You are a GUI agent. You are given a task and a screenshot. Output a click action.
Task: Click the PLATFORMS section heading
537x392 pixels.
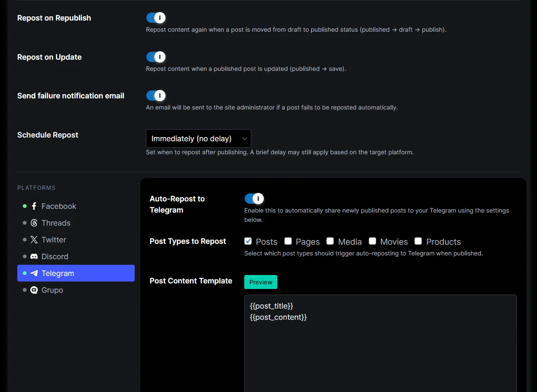(36, 188)
